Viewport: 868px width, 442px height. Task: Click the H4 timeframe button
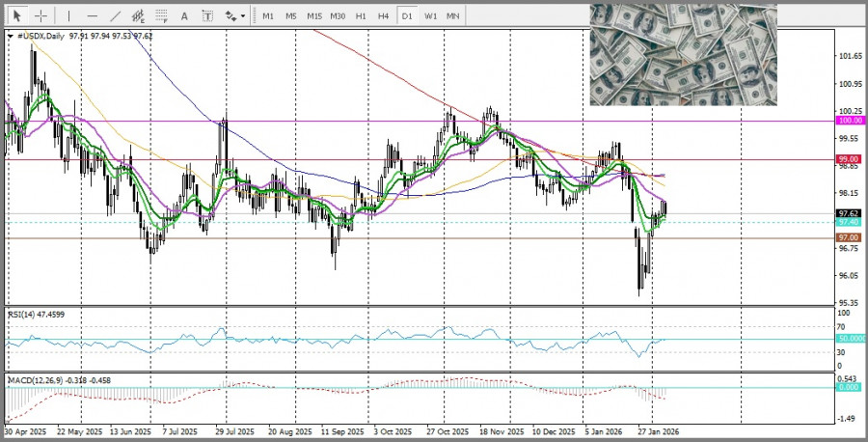click(x=384, y=16)
